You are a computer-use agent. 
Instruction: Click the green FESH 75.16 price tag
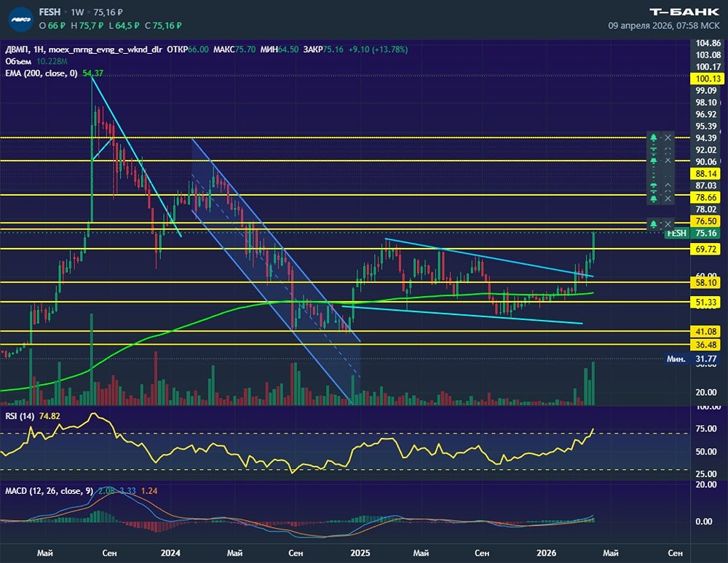[676, 233]
